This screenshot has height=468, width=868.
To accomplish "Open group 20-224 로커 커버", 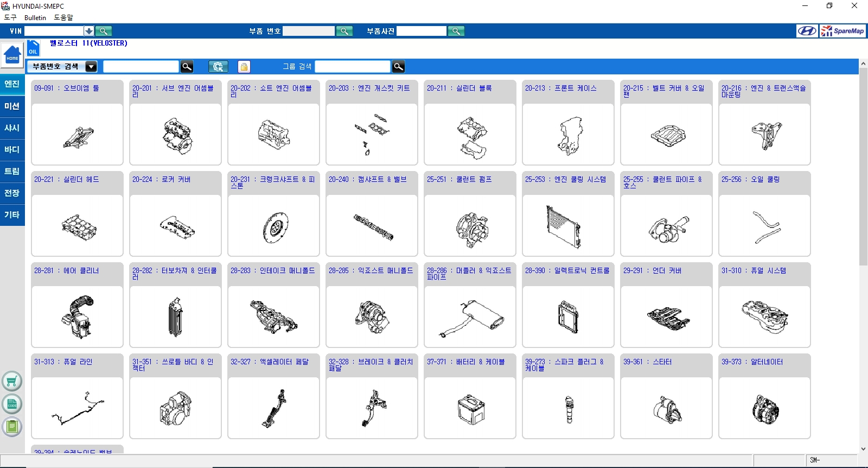I will (175, 214).
